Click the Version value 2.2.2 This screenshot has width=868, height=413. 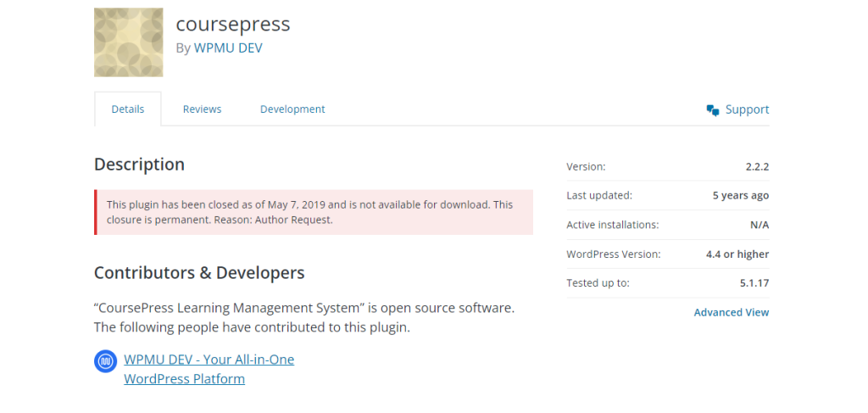[757, 166]
